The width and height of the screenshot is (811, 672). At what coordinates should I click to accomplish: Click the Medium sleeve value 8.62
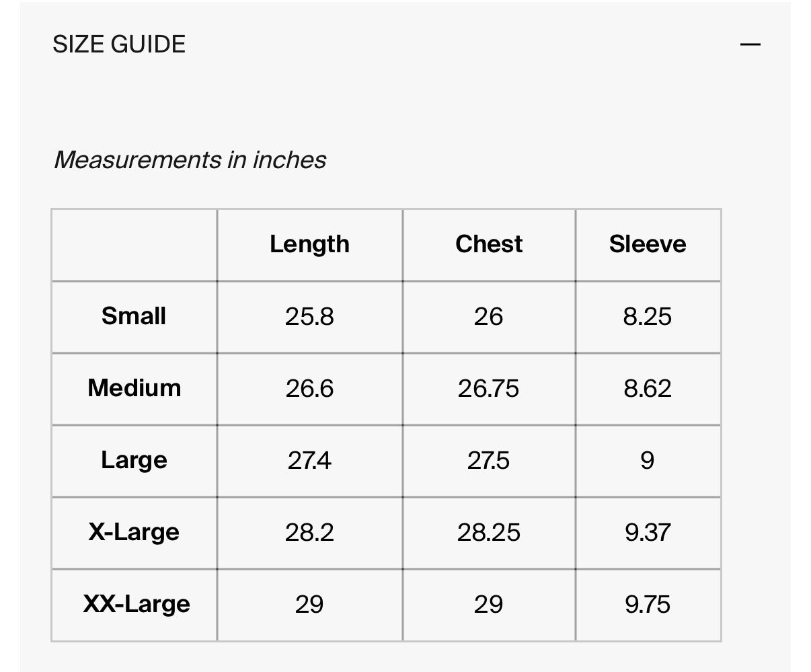[648, 389]
